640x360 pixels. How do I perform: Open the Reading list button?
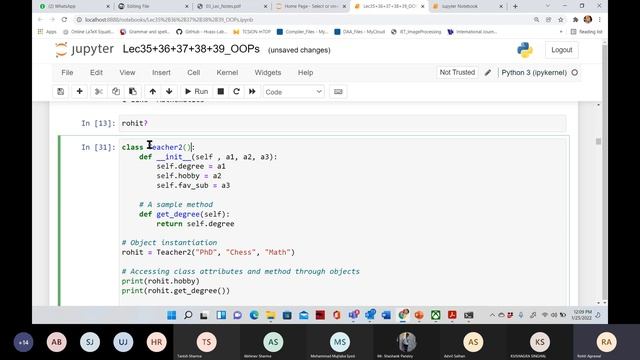[586, 31]
